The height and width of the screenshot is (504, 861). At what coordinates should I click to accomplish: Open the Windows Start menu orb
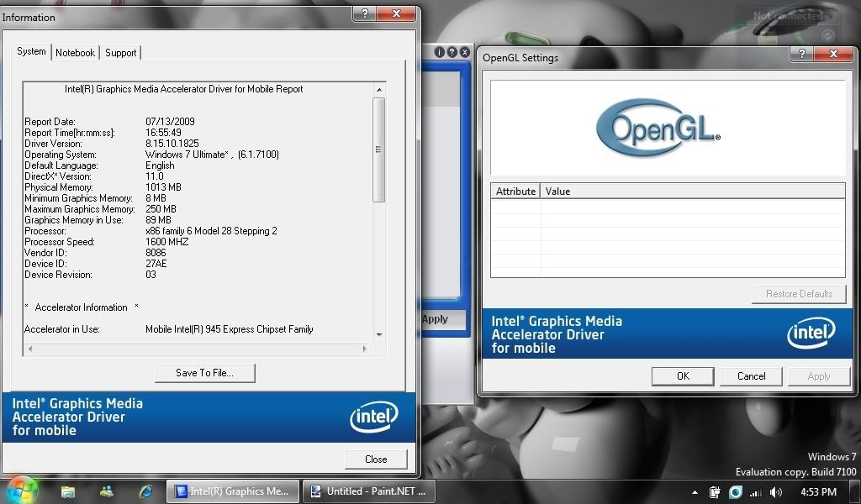(22, 490)
